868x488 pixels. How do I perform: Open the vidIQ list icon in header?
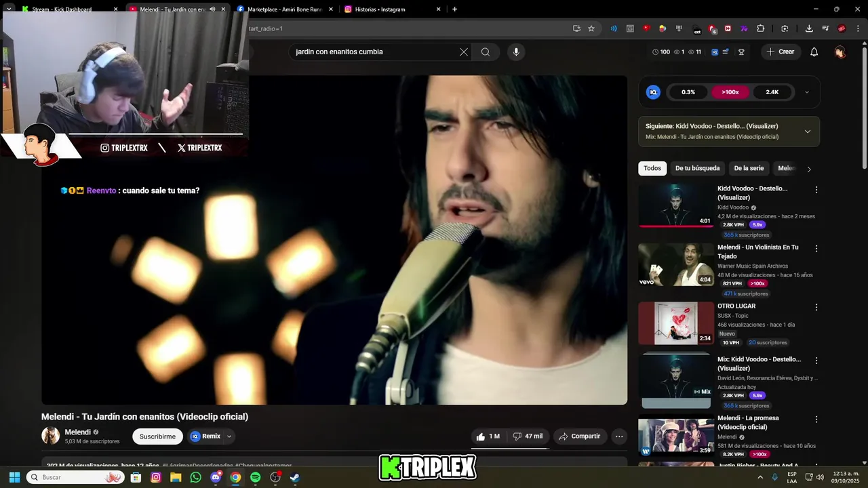point(726,52)
